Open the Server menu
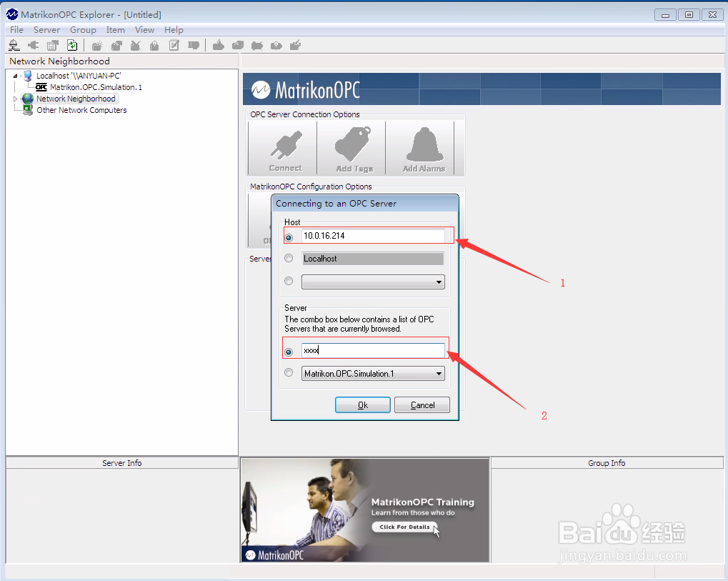The width and height of the screenshot is (728, 581). (46, 30)
